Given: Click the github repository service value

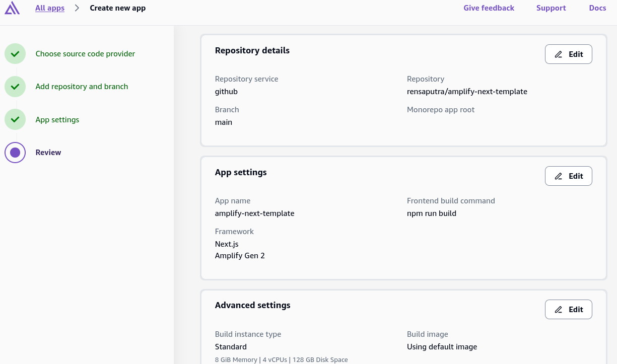Looking at the screenshot, I should [x=226, y=92].
